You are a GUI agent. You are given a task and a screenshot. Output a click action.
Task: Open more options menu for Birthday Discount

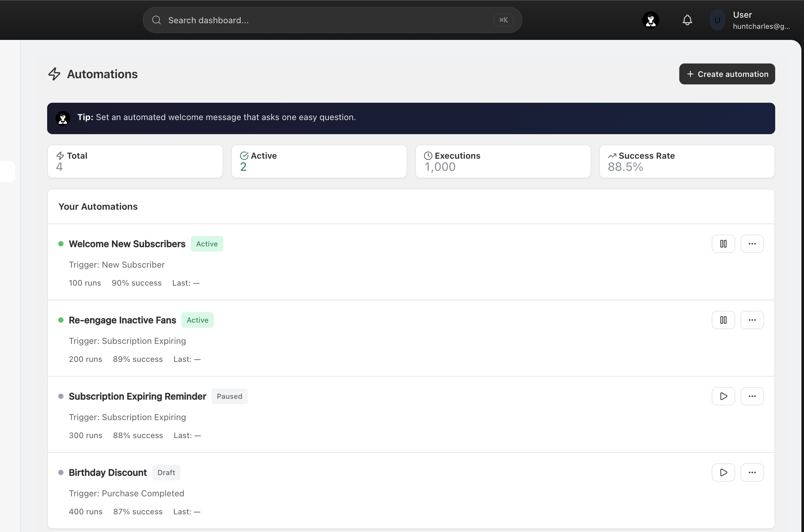click(x=752, y=472)
